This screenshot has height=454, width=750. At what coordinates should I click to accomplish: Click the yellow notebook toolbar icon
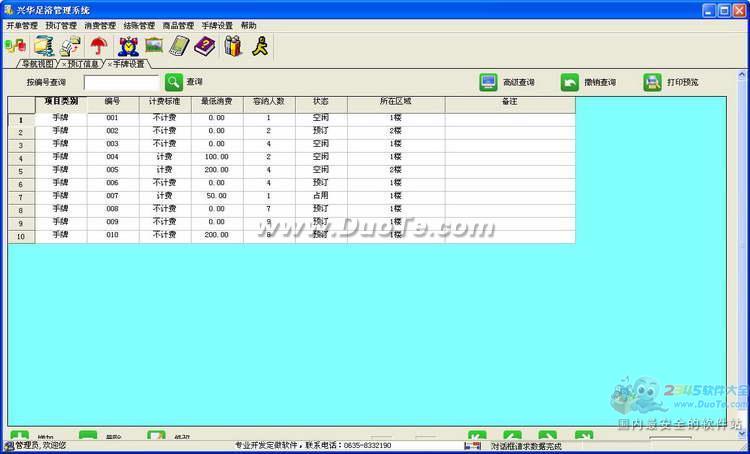(44, 46)
